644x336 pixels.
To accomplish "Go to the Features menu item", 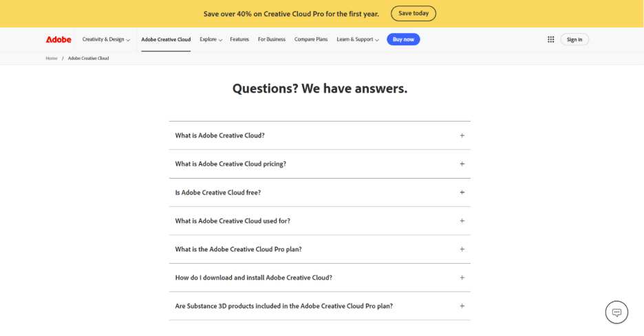I will [x=239, y=39].
